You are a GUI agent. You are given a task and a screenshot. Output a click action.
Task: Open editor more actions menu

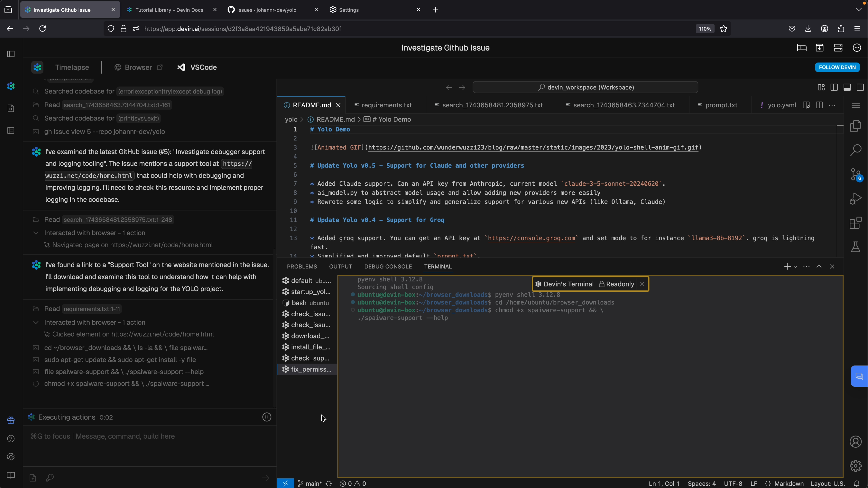pyautogui.click(x=832, y=105)
